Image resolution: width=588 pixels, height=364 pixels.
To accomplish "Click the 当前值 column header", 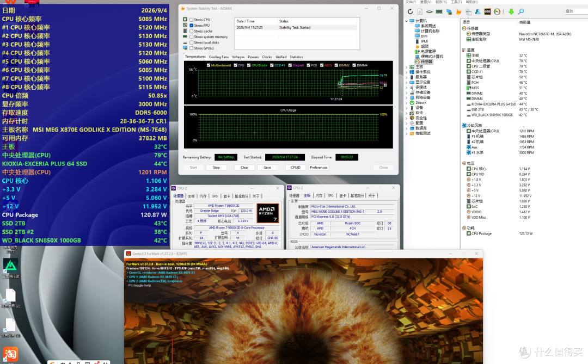I will pyautogui.click(x=524, y=22).
